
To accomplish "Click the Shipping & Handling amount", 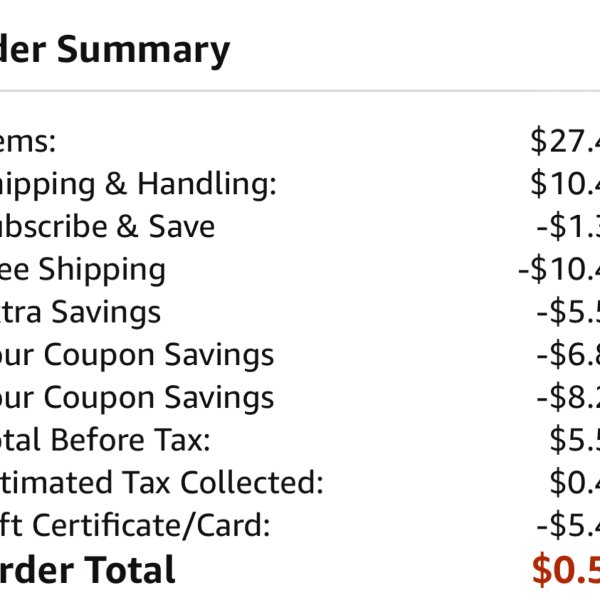I will pyautogui.click(x=565, y=184).
